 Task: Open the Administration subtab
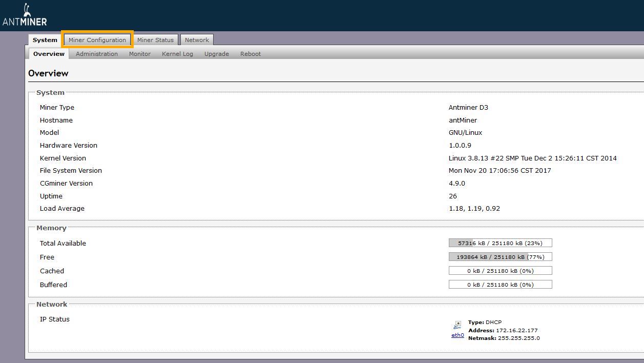97,54
